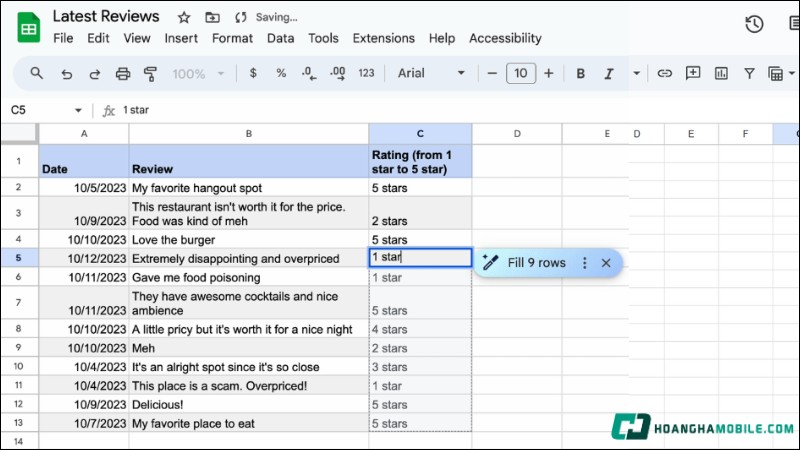Increase font size with plus button
The height and width of the screenshot is (450, 800).
point(548,73)
